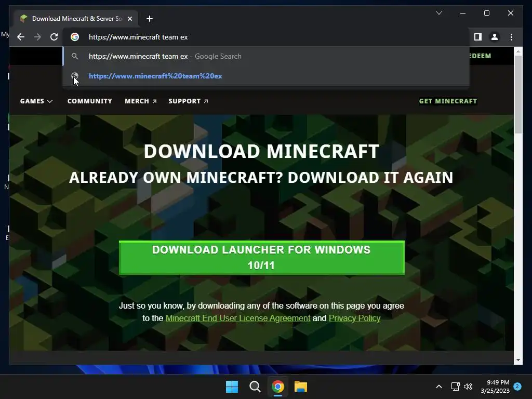The width and height of the screenshot is (532, 399).
Task: Open Minecraft End User License Agreement
Action: (x=238, y=318)
